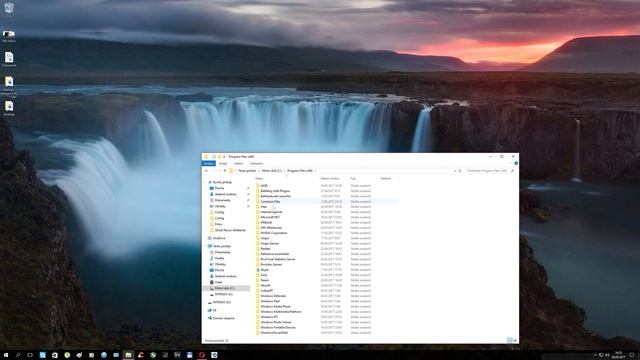Select the Common Files folder
Viewport: 640px width, 360px height.
(270, 202)
